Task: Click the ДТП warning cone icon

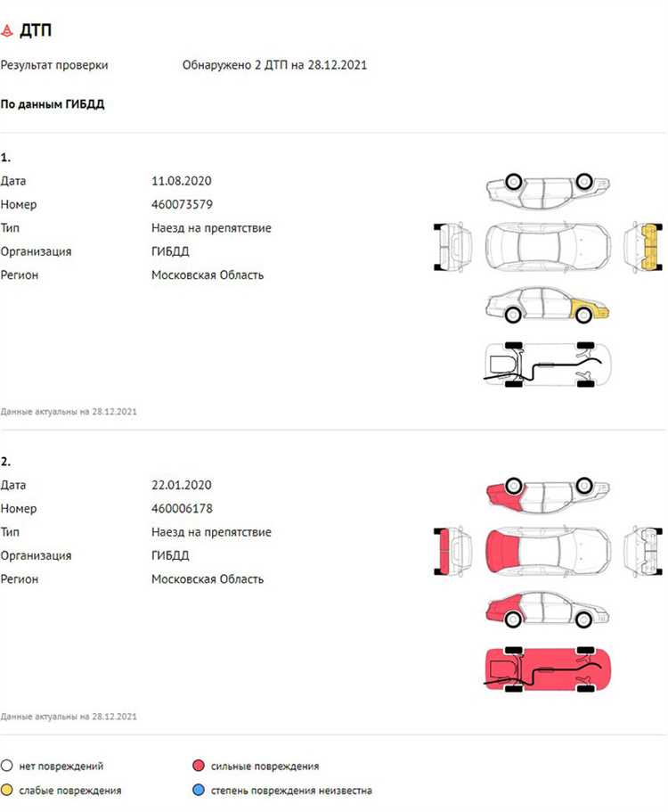Action: tap(8, 30)
